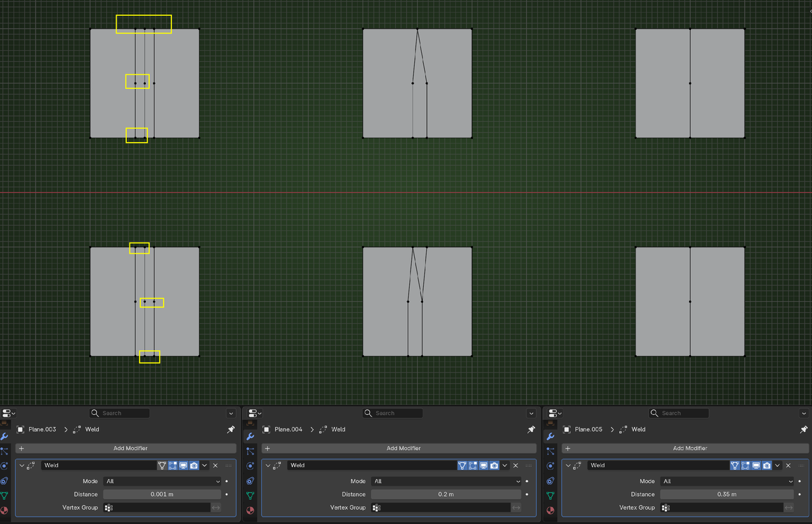Open the Mode dropdown showing All for Plane.003
Viewport: 812px width, 524px height.
coord(162,481)
